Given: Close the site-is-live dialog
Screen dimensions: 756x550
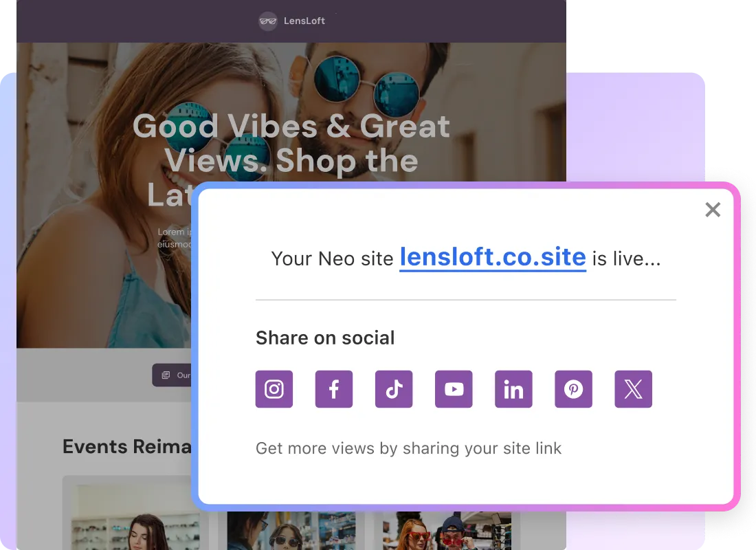Looking at the screenshot, I should [713, 210].
